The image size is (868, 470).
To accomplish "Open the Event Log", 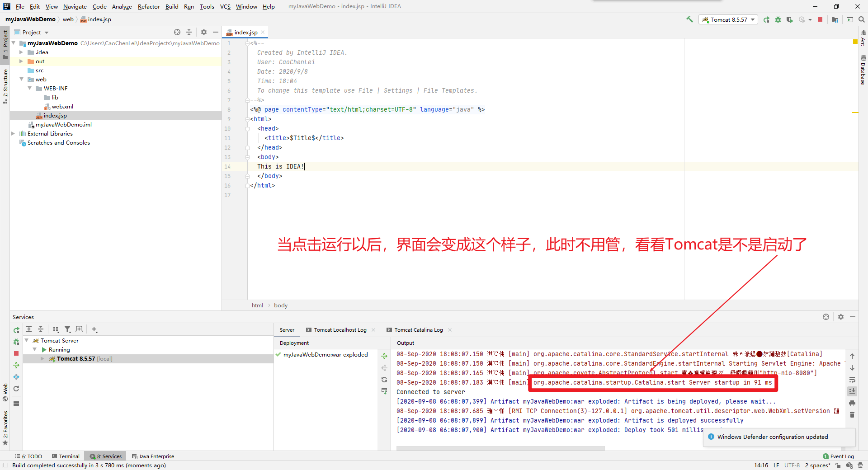I will click(x=839, y=456).
